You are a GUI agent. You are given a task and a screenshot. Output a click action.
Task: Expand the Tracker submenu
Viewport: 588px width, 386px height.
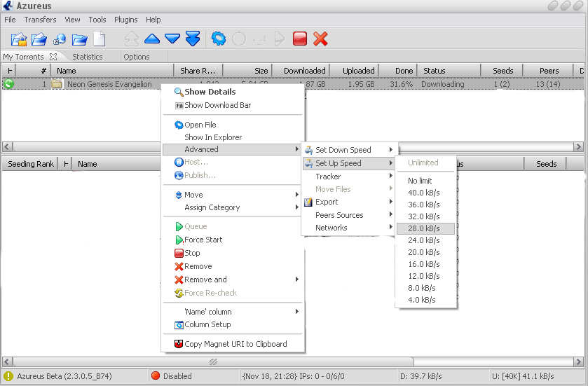pos(349,177)
